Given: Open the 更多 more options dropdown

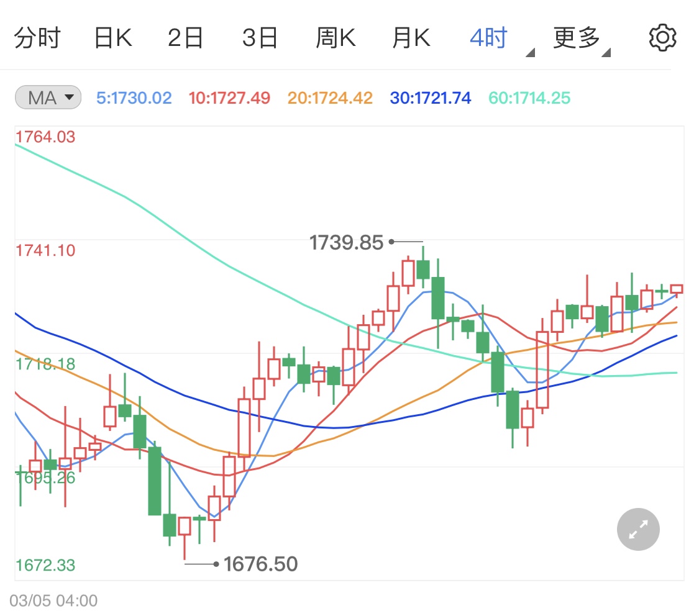Looking at the screenshot, I should [582, 40].
